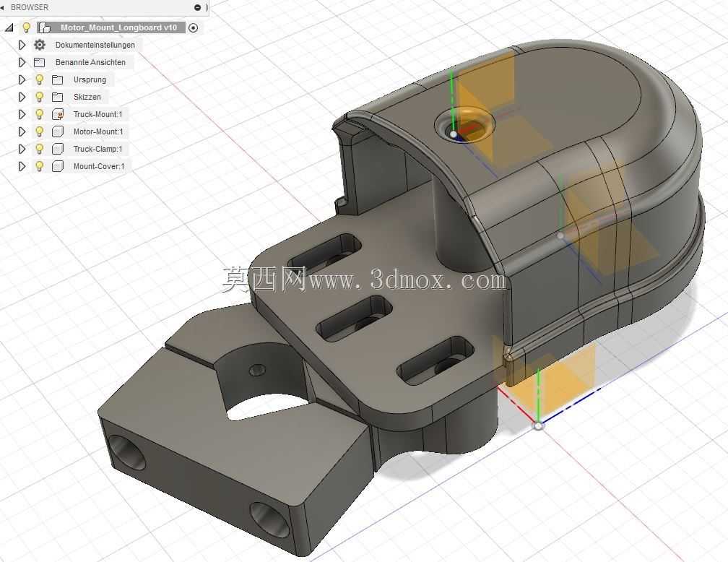This screenshot has width=728, height=562.
Task: Expand the Mount-Cover:1 component
Action: point(22,166)
